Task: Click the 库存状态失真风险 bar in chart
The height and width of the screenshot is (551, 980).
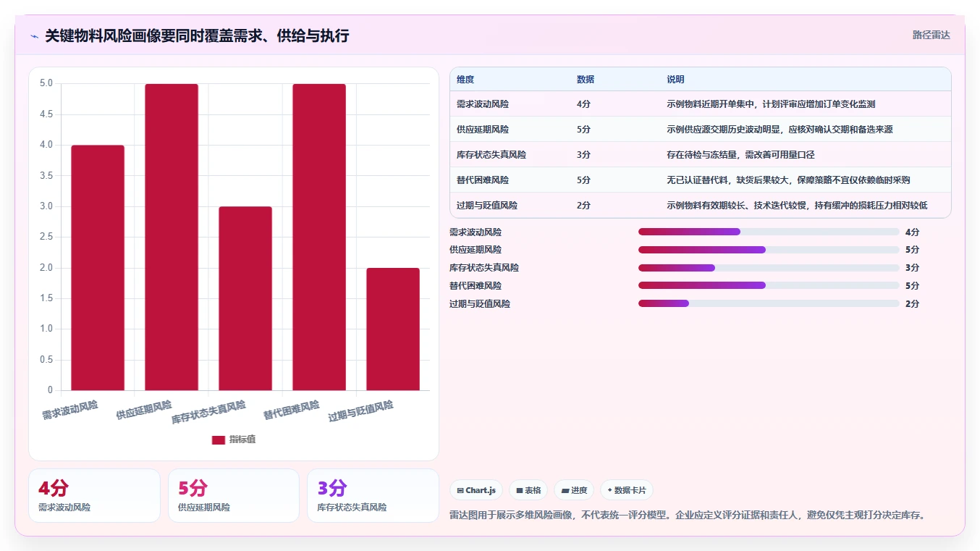Action: (245, 298)
